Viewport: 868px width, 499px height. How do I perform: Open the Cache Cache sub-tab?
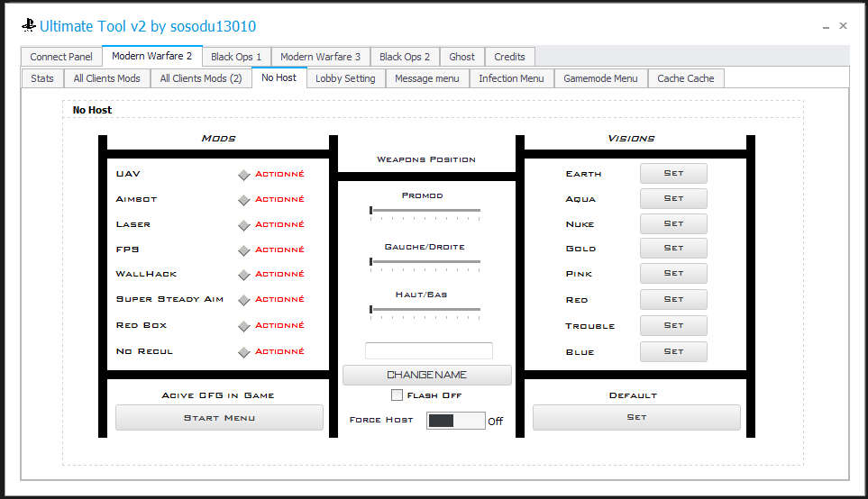(x=686, y=78)
